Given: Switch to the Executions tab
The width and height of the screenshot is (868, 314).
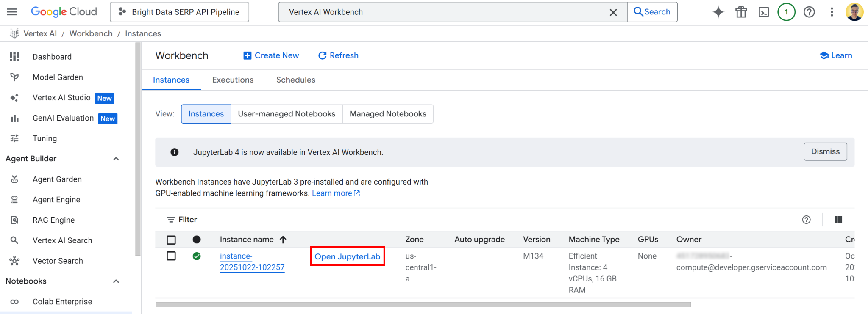Looking at the screenshot, I should [x=233, y=80].
